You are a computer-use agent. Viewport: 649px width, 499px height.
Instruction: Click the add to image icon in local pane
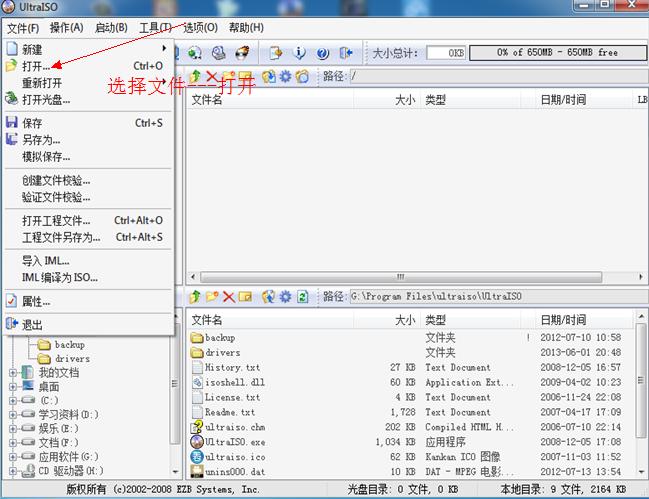(268, 296)
